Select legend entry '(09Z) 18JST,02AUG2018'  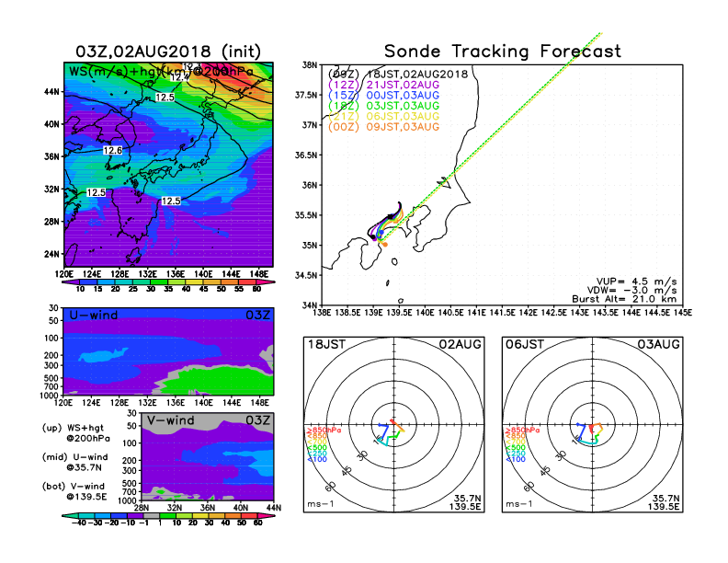coord(398,74)
